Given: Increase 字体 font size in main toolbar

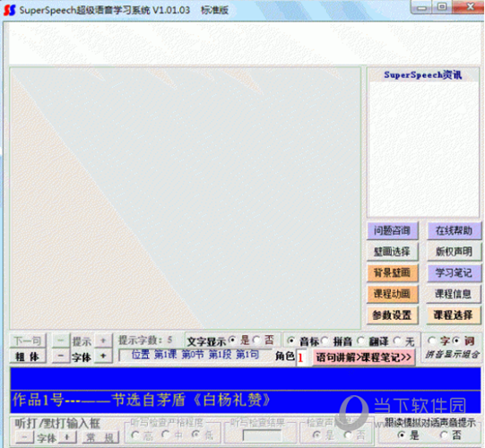Looking at the screenshot, I should 103,357.
